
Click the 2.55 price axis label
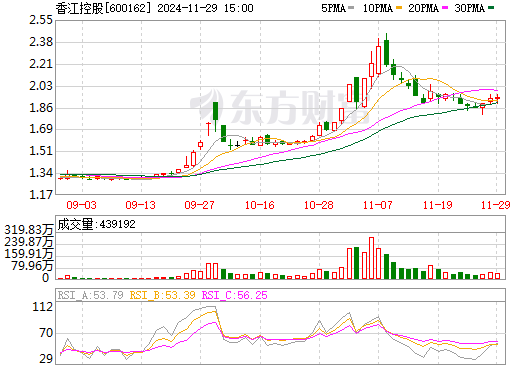(x=41, y=20)
